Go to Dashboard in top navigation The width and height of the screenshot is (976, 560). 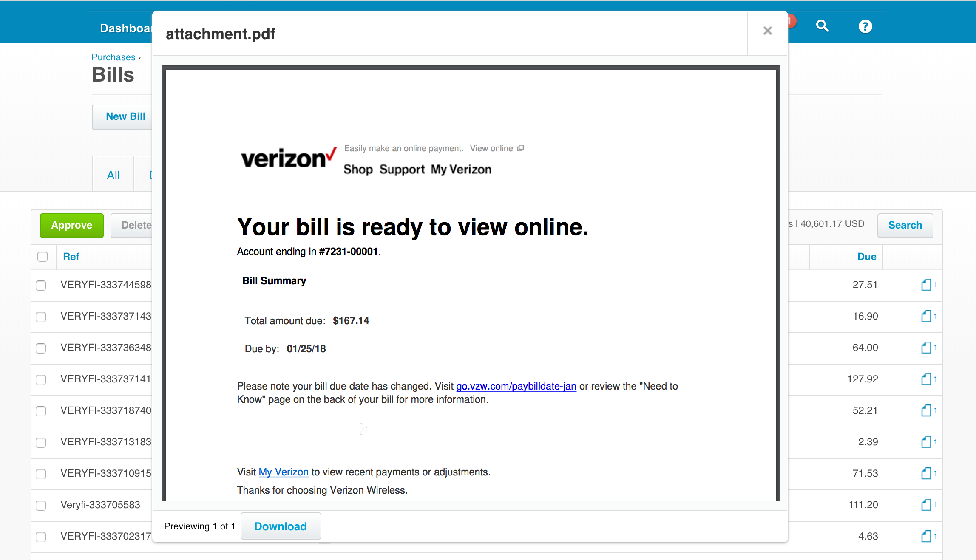(126, 28)
